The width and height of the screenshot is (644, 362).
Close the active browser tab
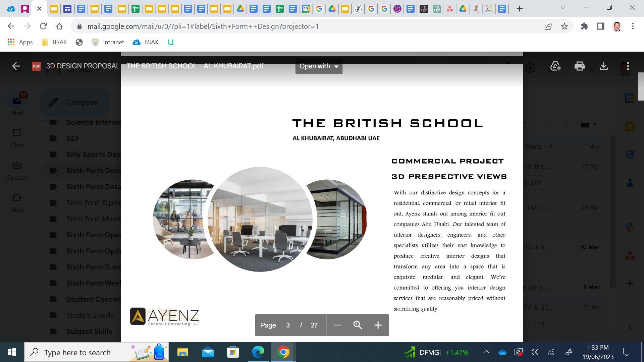tap(39, 9)
